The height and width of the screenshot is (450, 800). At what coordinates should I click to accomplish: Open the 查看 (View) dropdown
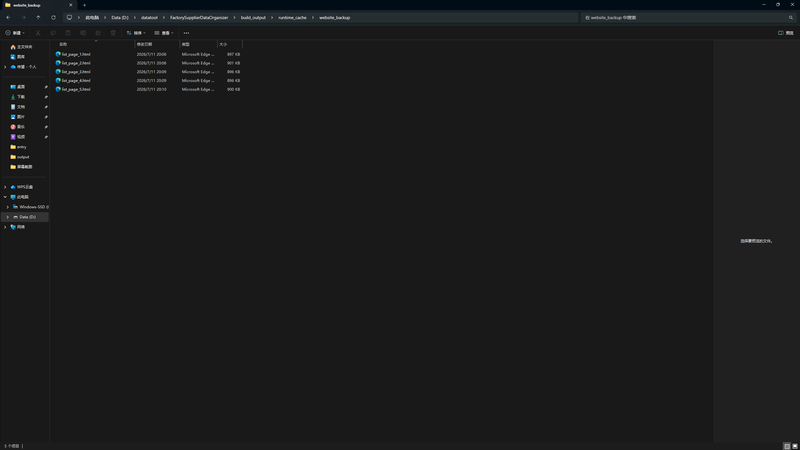coord(164,33)
